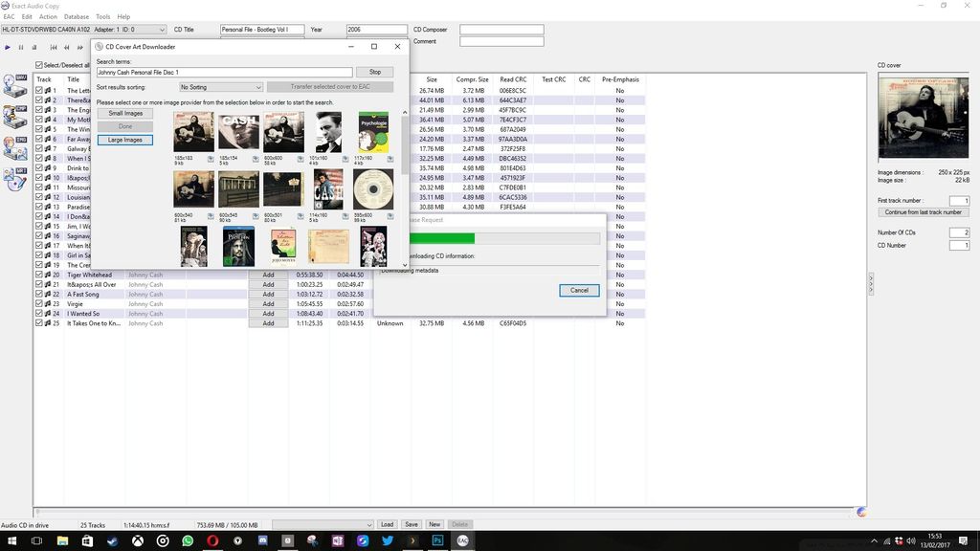Image resolution: width=980 pixels, height=551 pixels.
Task: Click the download arrow on the Psychology cover thumbnail
Action: click(x=390, y=157)
